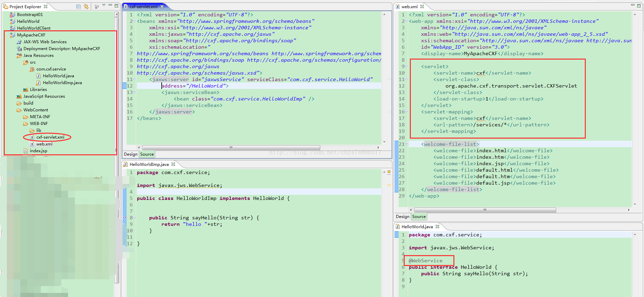Click the Java Resources icon
The image size is (644, 297).
click(19, 56)
